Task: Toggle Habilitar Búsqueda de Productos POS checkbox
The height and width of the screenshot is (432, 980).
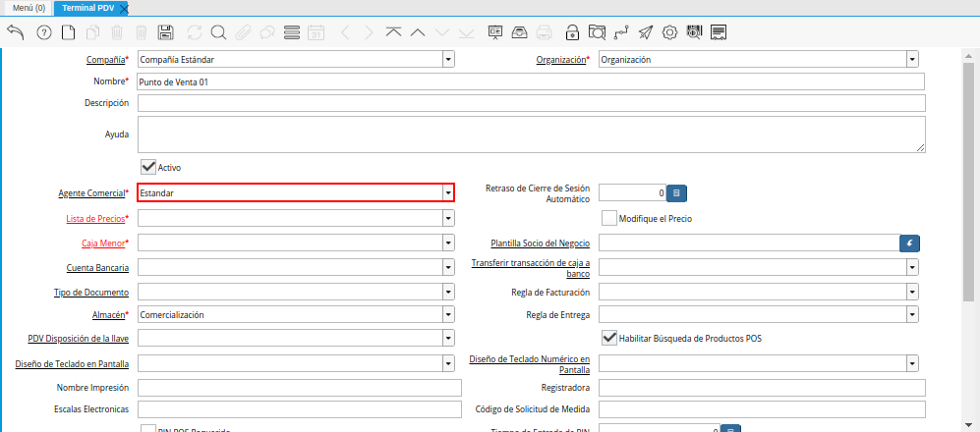Action: coord(609,338)
